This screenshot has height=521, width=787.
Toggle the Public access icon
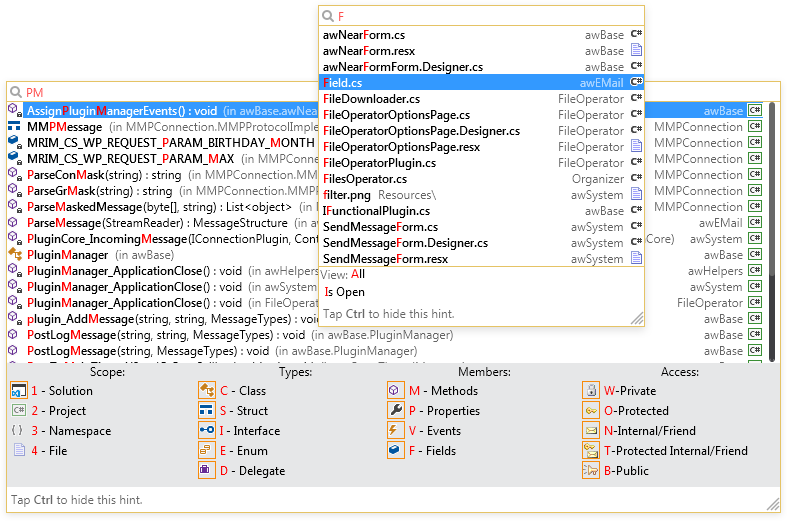(x=591, y=471)
